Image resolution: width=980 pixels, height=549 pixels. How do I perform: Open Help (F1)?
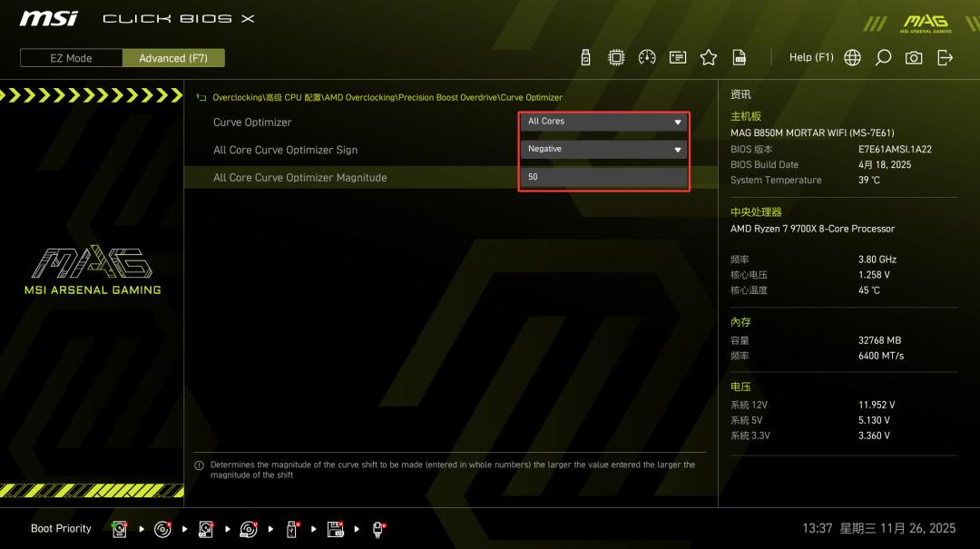(811, 57)
